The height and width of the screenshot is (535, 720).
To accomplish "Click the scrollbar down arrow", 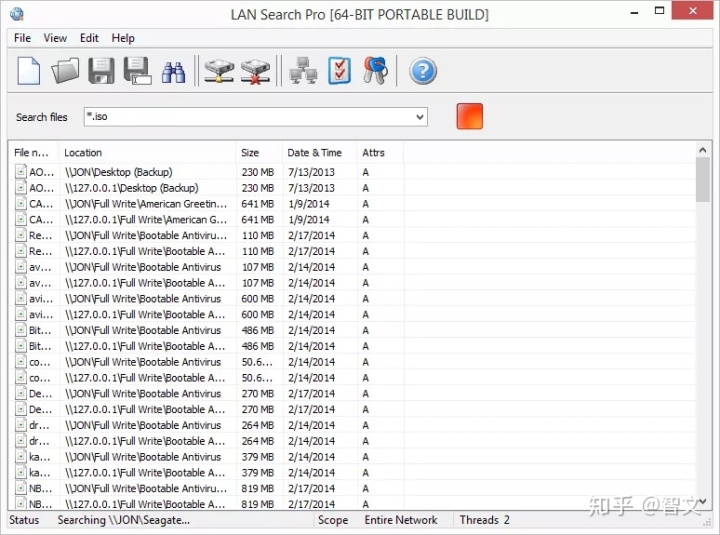I will (x=702, y=501).
